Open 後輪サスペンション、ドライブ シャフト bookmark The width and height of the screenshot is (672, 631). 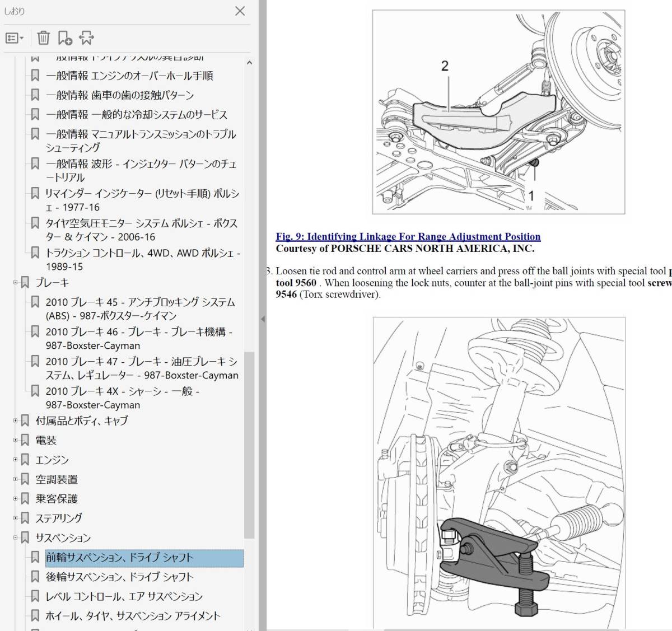(x=119, y=577)
